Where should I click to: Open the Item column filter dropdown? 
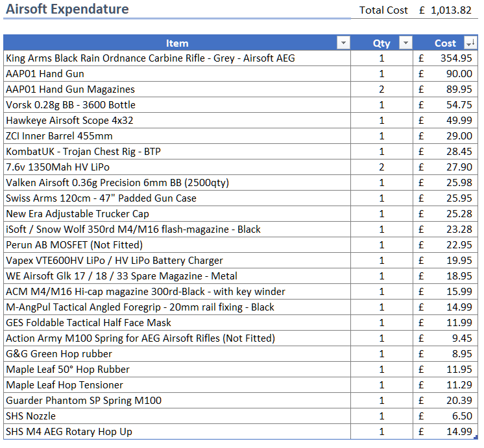click(343, 43)
